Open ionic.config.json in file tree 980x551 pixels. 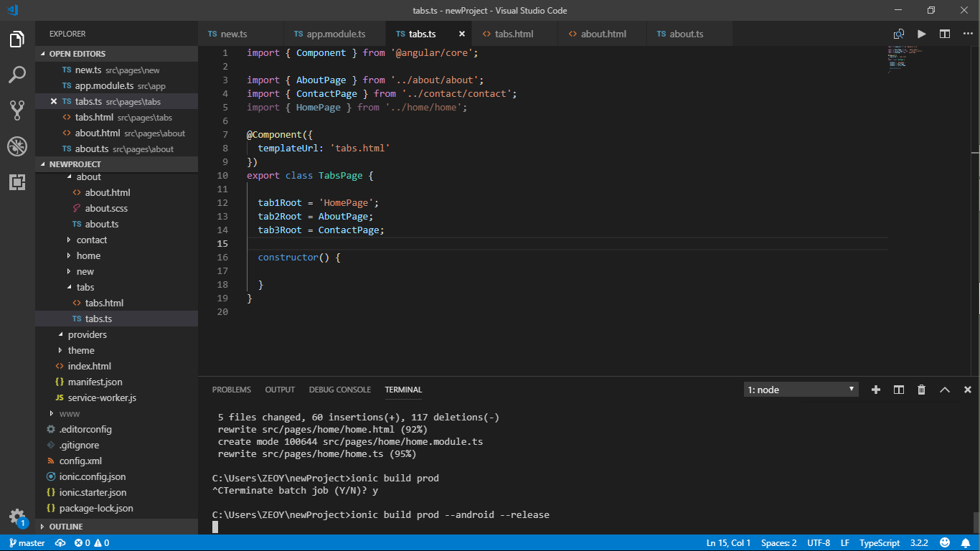93,477
